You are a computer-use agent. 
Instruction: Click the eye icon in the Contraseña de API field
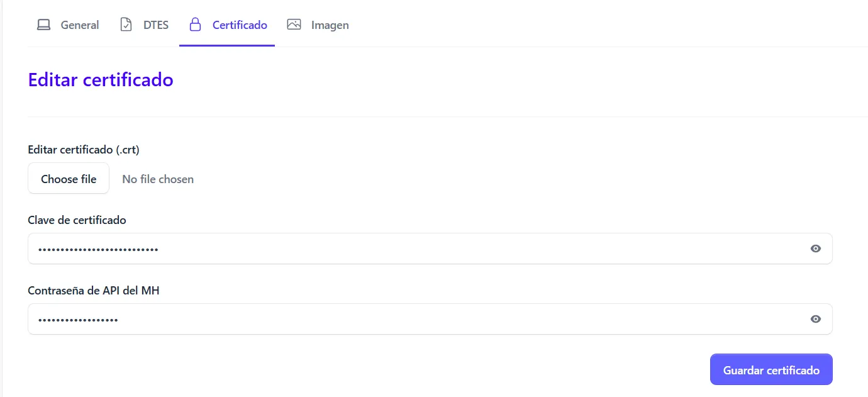tap(815, 318)
